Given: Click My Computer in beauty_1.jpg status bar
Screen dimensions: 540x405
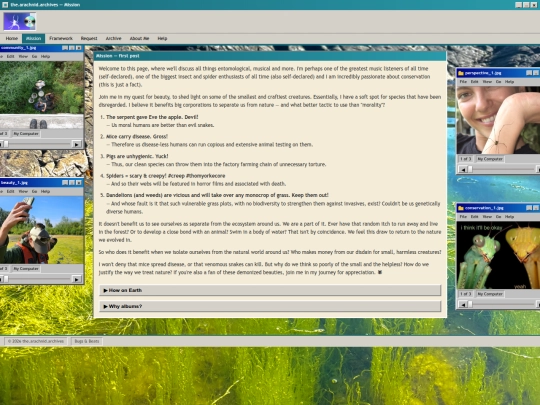Looking at the screenshot, I should tap(26, 269).
